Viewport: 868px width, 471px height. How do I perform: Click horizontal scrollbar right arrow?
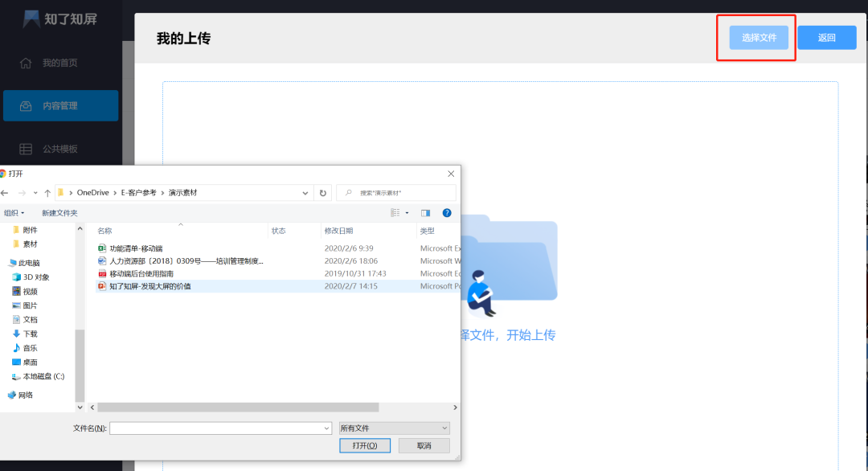455,408
